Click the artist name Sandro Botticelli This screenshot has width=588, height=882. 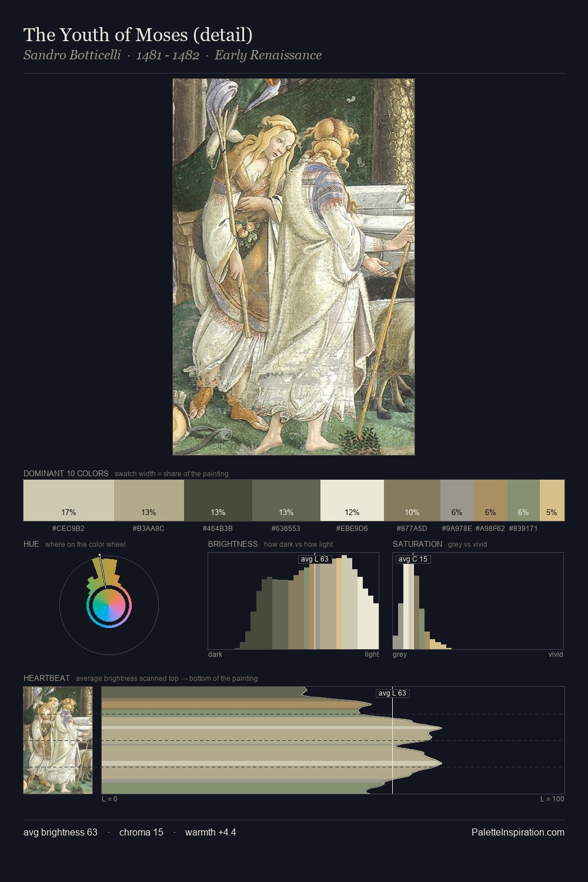point(72,55)
